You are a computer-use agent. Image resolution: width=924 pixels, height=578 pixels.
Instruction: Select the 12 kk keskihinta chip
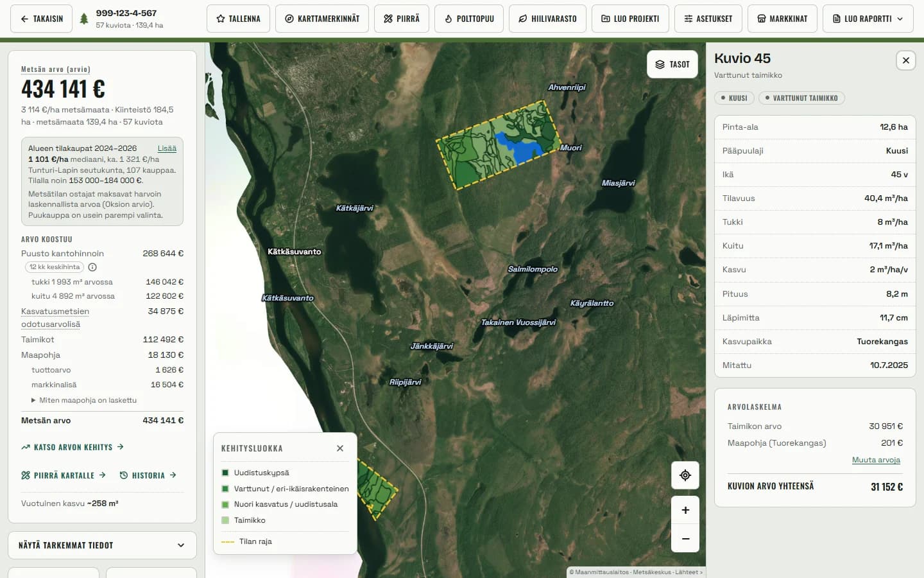tap(55, 267)
